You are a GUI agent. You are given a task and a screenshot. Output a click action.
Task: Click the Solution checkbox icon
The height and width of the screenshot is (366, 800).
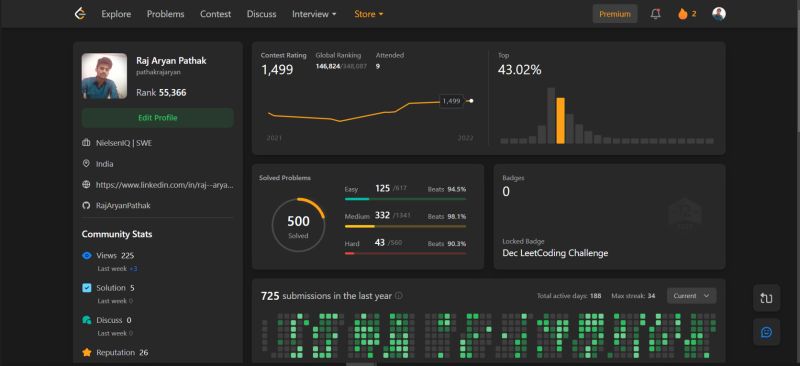87,288
